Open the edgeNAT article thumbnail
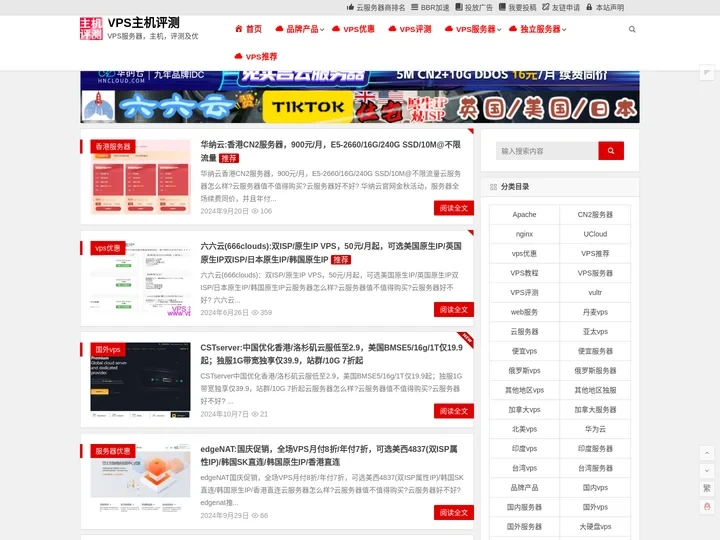 click(x=141, y=481)
